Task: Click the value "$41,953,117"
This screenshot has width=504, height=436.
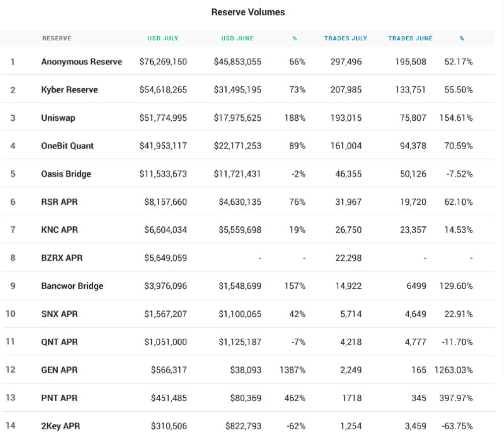Action: tap(163, 146)
